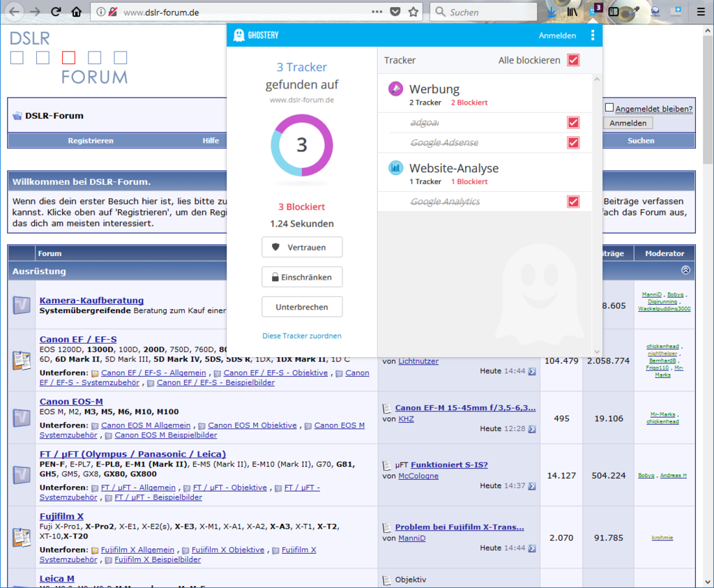714x588 pixels.
Task: Click the crossed-out icon beside site information
Action: tap(112, 12)
